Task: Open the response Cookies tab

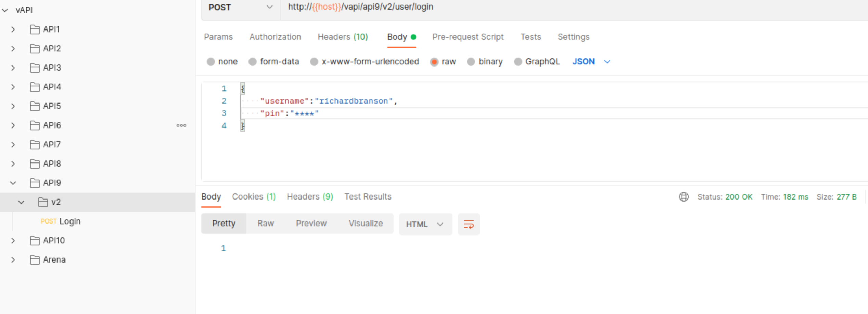Action: [253, 197]
